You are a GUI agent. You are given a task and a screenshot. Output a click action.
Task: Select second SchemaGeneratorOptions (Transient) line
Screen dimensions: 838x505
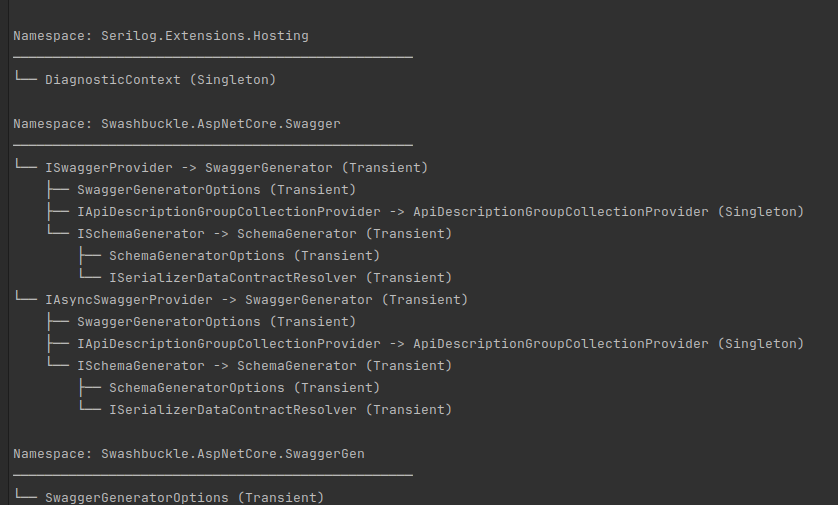[244, 387]
